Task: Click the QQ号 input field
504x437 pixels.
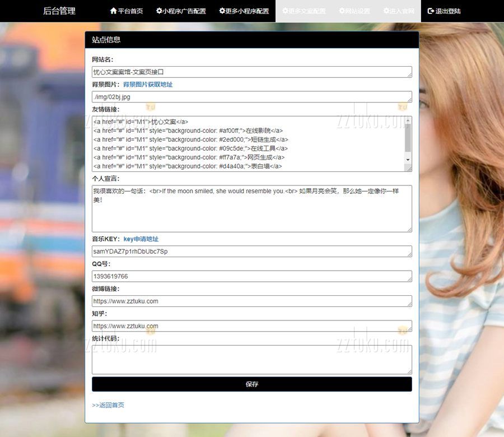Action: tap(251, 276)
